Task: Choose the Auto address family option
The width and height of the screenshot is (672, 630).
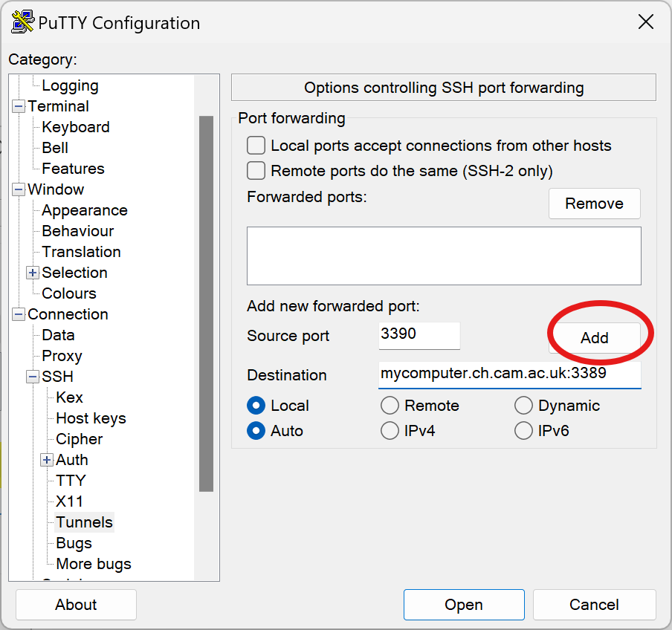Action: point(256,431)
